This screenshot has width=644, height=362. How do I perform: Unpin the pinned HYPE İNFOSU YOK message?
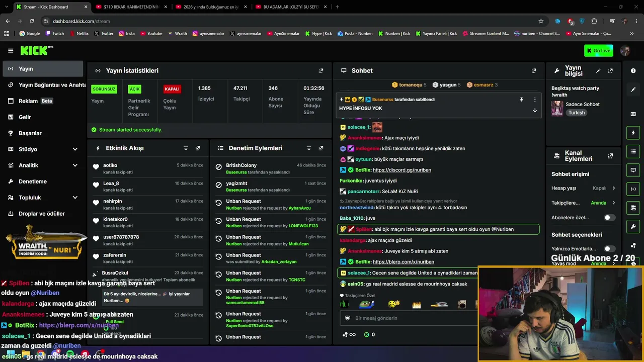(521, 100)
